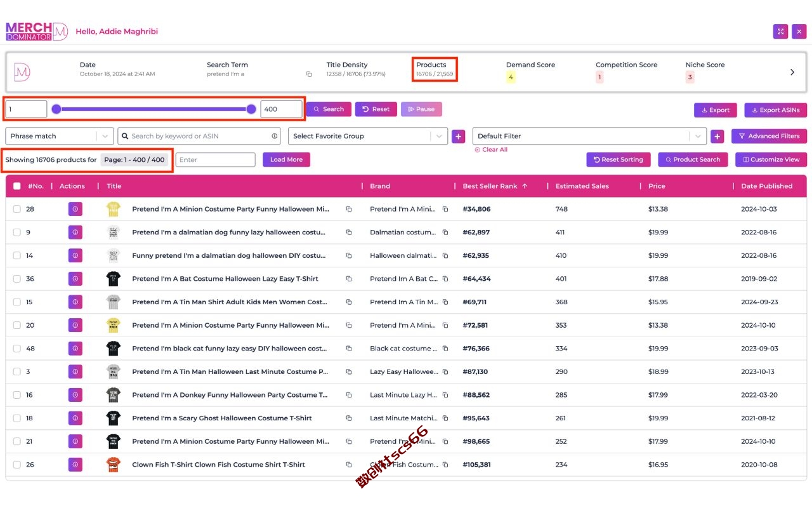Viewport: 812px width, 508px height.
Task: Open the Select Favorite Group dropdown
Action: 368,136
